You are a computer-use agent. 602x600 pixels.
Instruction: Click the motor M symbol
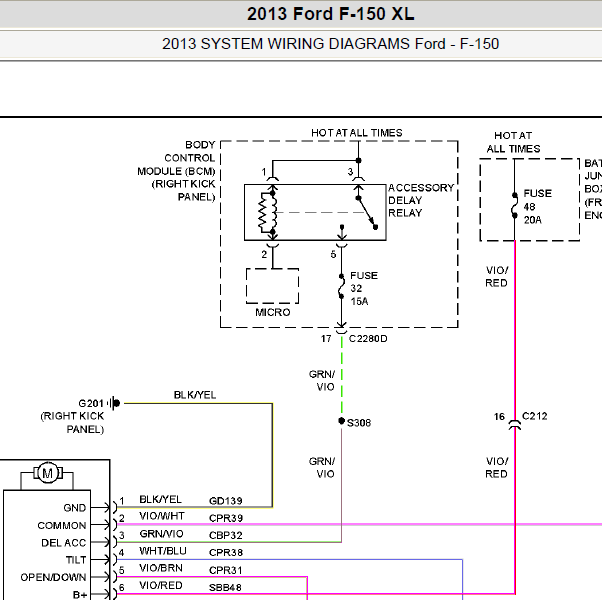click(x=48, y=473)
